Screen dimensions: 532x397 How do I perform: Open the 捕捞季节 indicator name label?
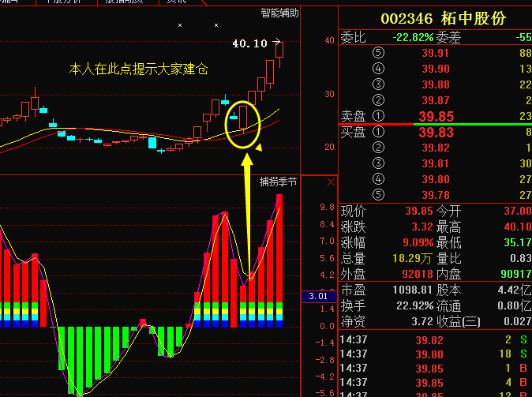coord(278,182)
